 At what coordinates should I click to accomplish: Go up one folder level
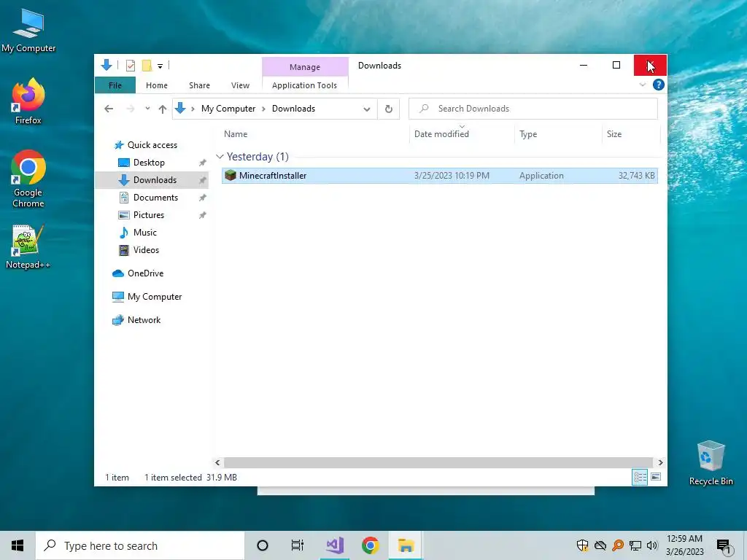click(163, 109)
